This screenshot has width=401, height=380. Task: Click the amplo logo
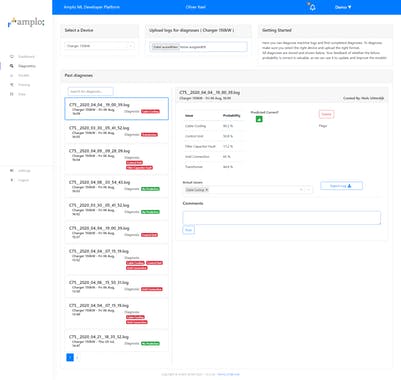point(26,22)
